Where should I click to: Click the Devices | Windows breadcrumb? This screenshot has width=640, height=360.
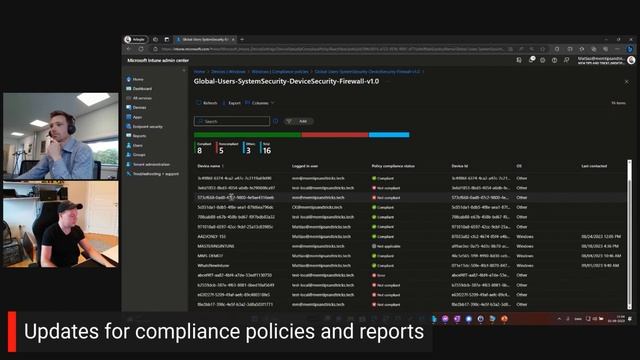pyautogui.click(x=228, y=71)
